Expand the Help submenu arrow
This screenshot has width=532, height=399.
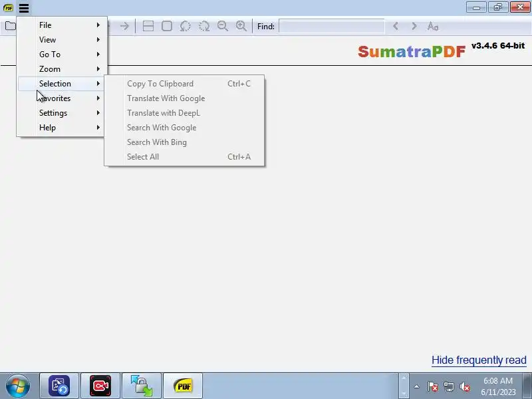tap(98, 128)
